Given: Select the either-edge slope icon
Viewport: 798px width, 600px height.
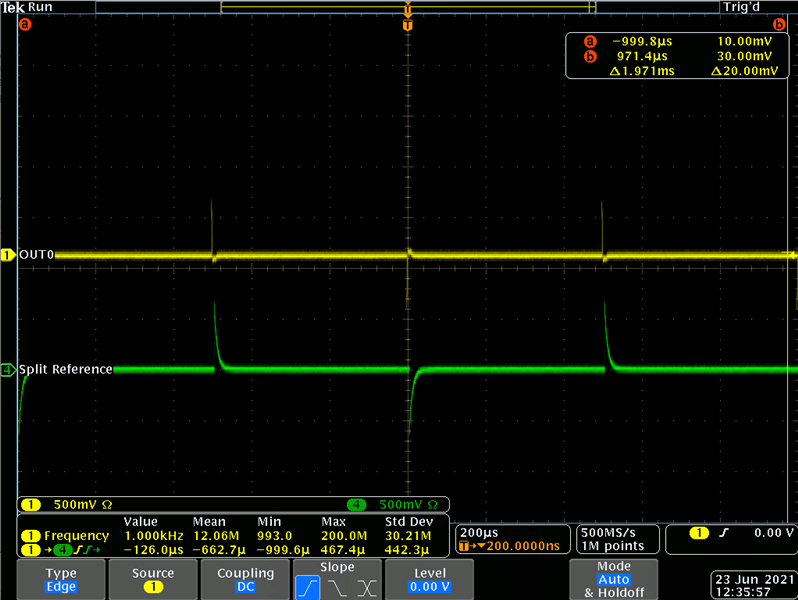Looking at the screenshot, I should pos(367,588).
